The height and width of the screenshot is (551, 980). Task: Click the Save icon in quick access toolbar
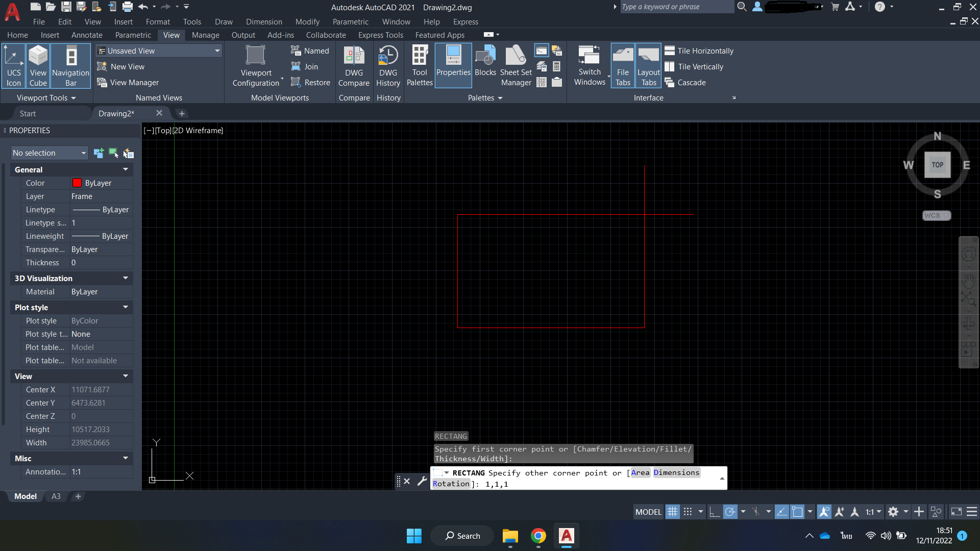pos(66,7)
